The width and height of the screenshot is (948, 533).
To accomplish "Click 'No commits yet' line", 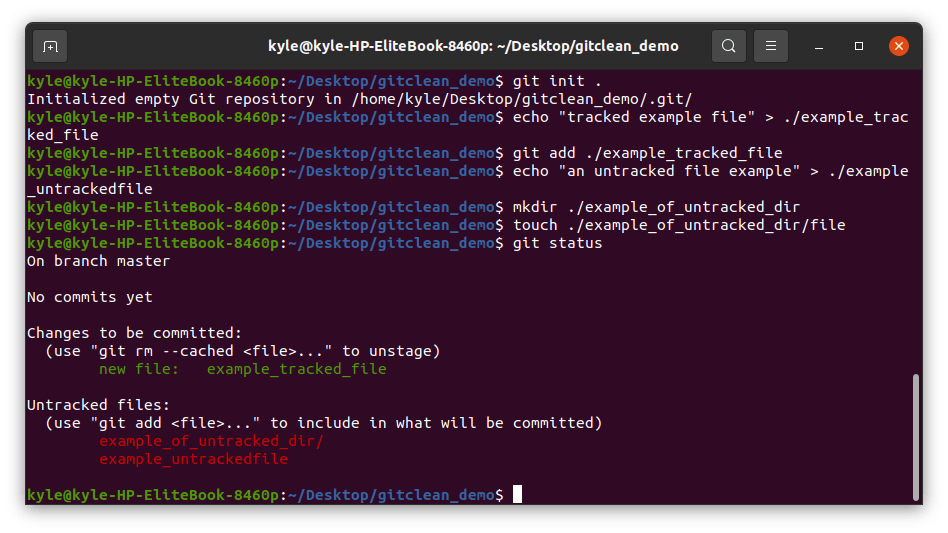I will coord(89,297).
